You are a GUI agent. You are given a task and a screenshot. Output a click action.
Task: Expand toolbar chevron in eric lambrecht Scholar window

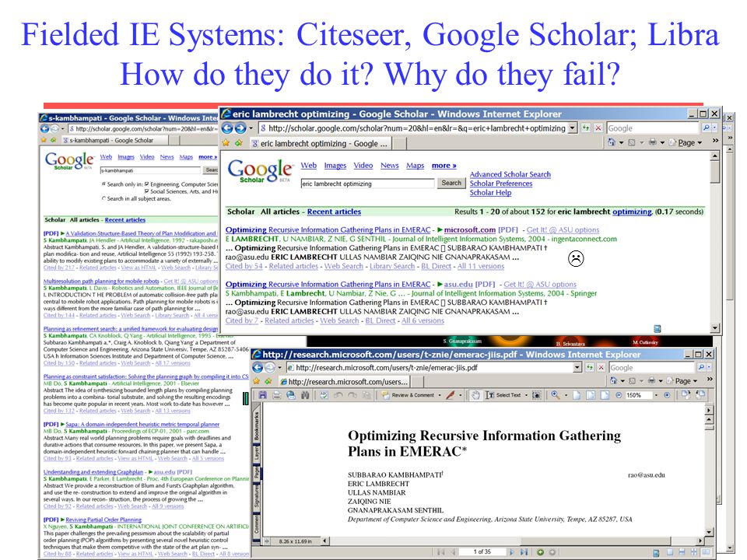(x=715, y=141)
